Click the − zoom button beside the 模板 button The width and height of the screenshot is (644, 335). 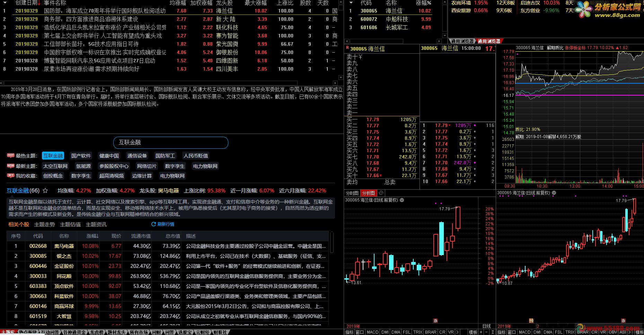click(x=486, y=332)
